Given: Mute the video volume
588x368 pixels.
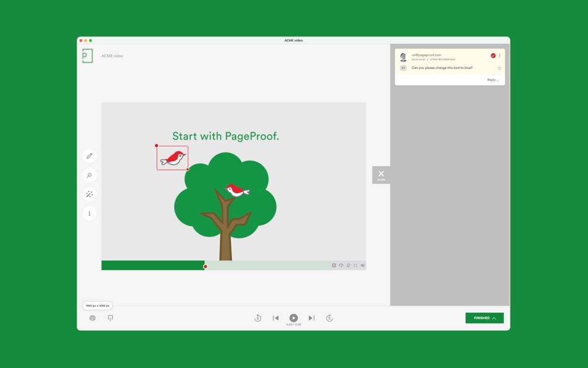Looking at the screenshot, I should tap(363, 266).
